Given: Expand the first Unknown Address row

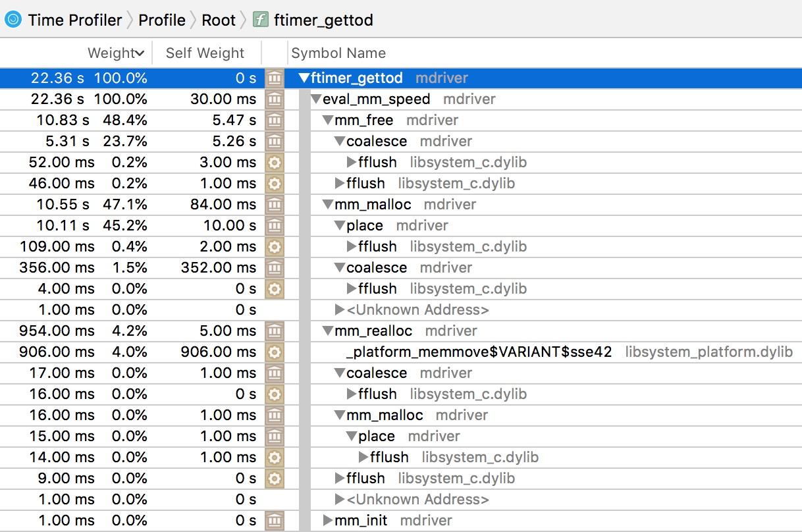Looking at the screenshot, I should click(340, 310).
